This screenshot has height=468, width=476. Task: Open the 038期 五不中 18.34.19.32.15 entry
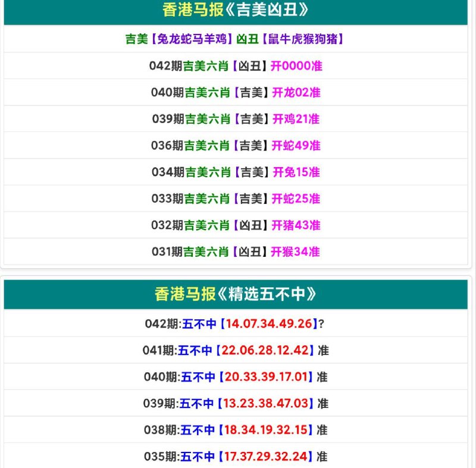point(236,430)
